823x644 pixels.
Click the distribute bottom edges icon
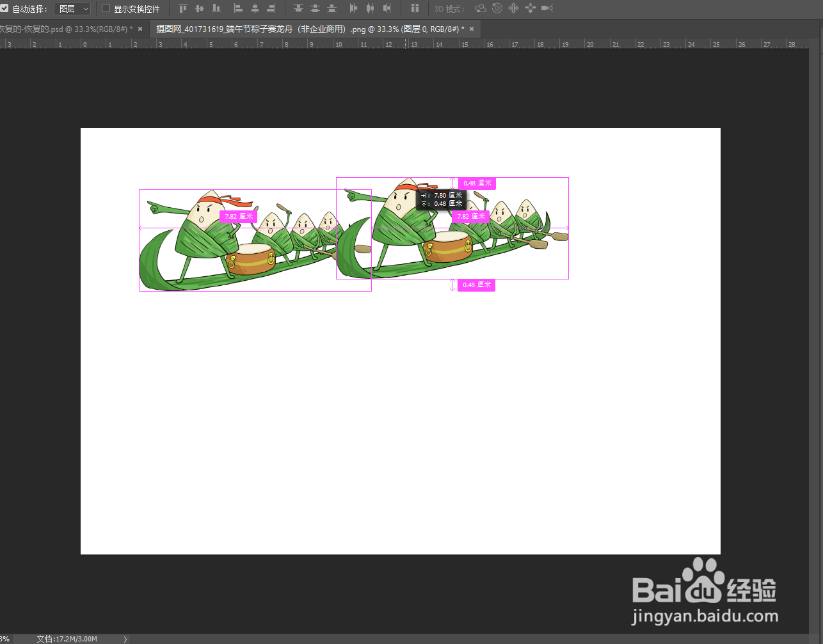[x=332, y=8]
